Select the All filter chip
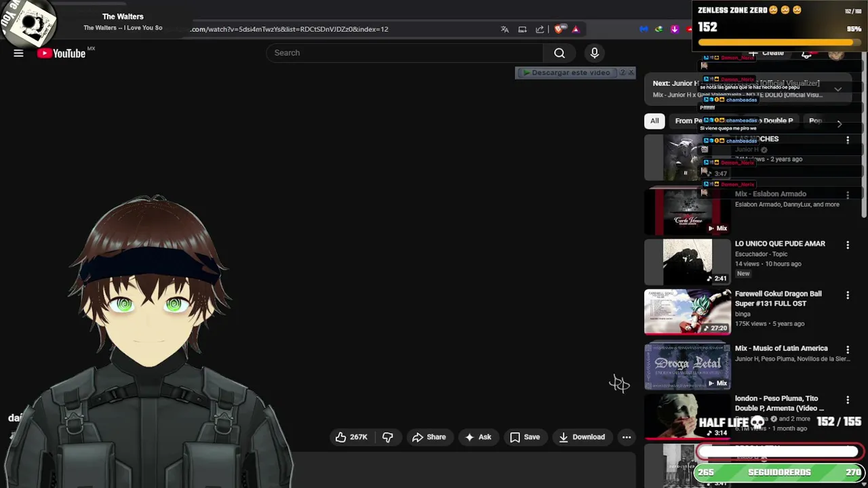Image resolution: width=868 pixels, height=488 pixels. [x=654, y=121]
